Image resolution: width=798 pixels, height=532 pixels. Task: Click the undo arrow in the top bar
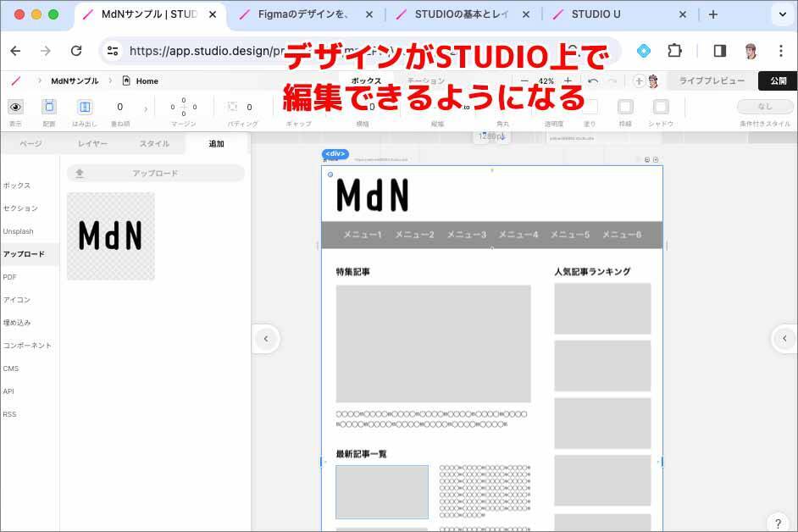(x=593, y=81)
